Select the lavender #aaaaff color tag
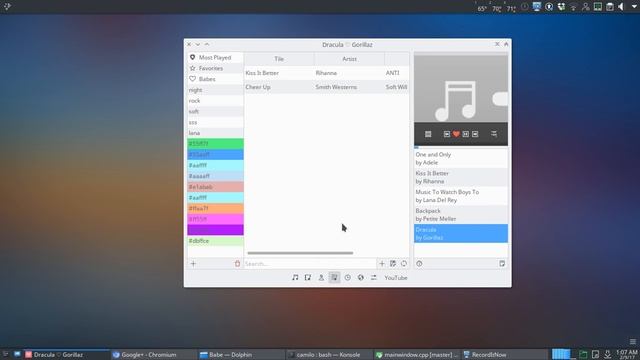 click(216, 176)
